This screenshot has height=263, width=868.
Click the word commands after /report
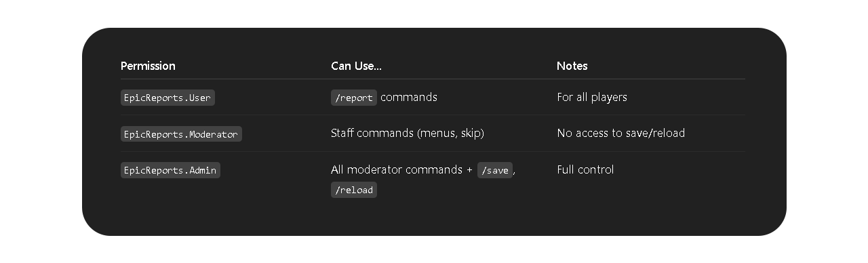tap(409, 97)
